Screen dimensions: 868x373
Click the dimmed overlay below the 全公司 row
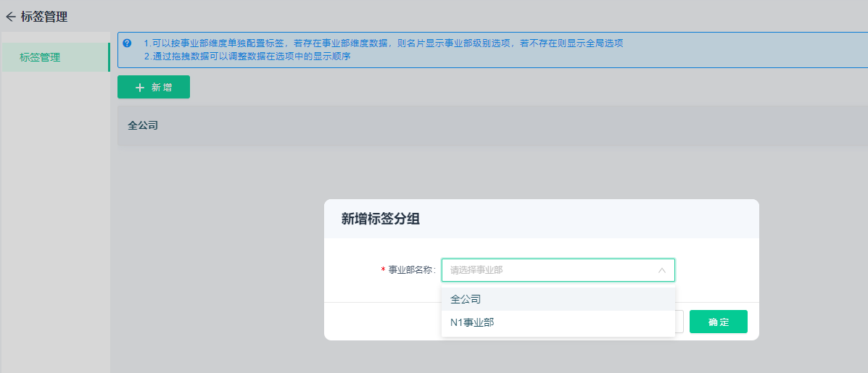click(x=218, y=253)
